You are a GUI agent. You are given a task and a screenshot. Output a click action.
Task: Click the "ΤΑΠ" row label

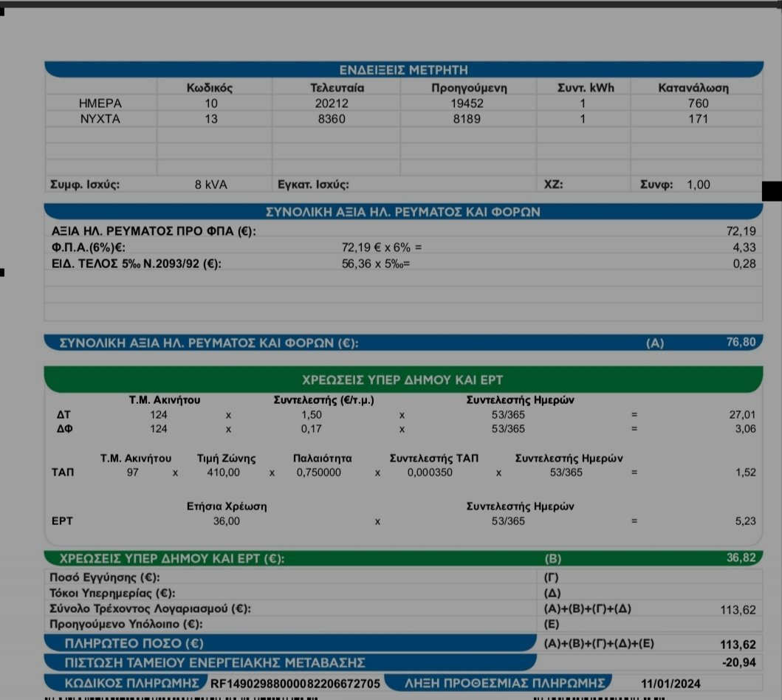[x=63, y=472]
